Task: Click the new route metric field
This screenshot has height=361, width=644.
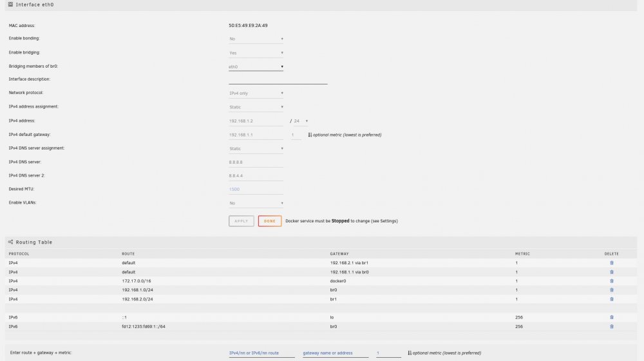Action: click(388, 353)
